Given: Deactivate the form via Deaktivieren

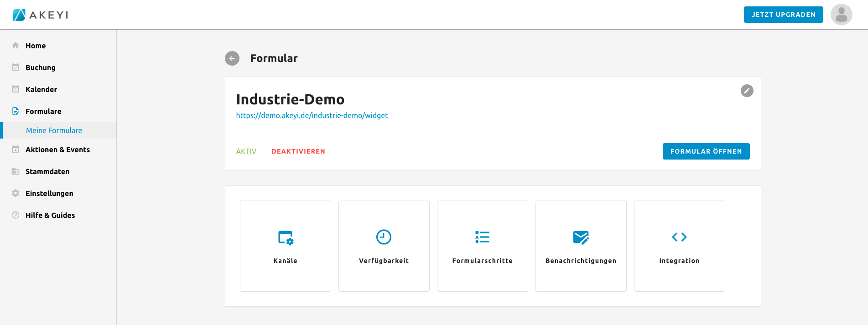Looking at the screenshot, I should (x=298, y=151).
